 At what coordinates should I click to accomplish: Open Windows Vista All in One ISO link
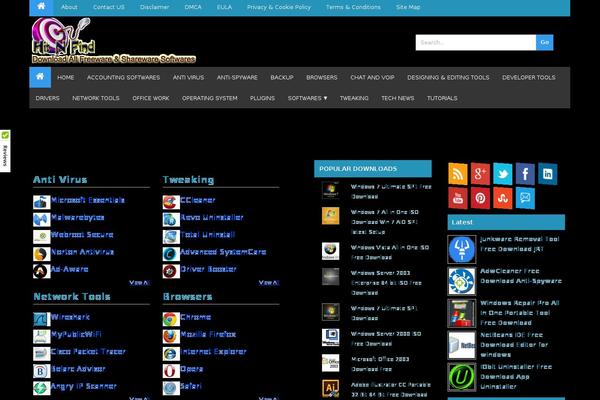[x=390, y=252]
